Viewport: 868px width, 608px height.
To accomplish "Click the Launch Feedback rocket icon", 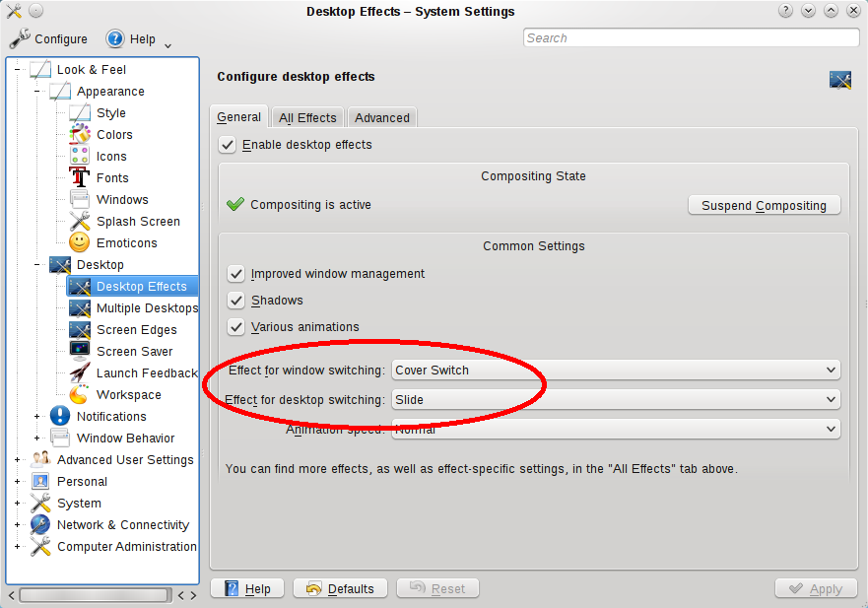I will coord(80,372).
